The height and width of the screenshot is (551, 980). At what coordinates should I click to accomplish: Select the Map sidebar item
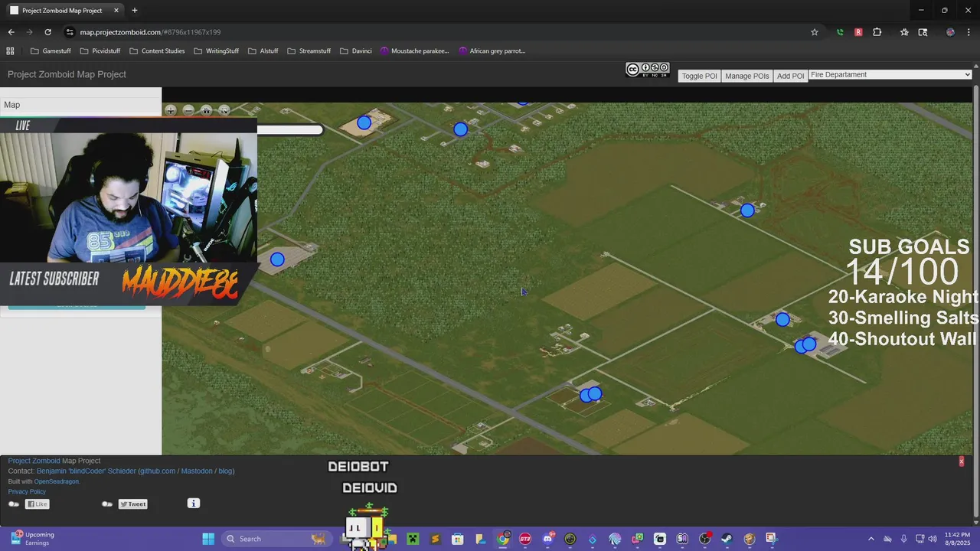click(x=80, y=105)
